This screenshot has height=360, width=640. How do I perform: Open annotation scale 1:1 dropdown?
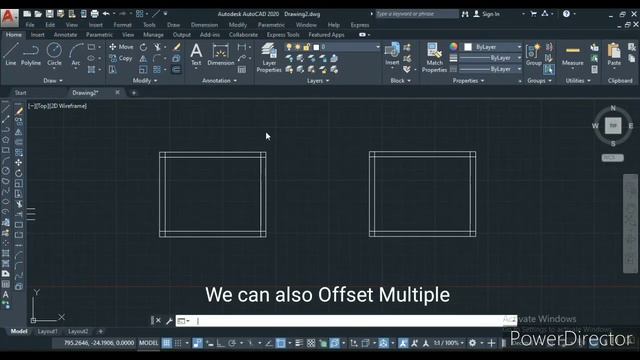coord(448,343)
